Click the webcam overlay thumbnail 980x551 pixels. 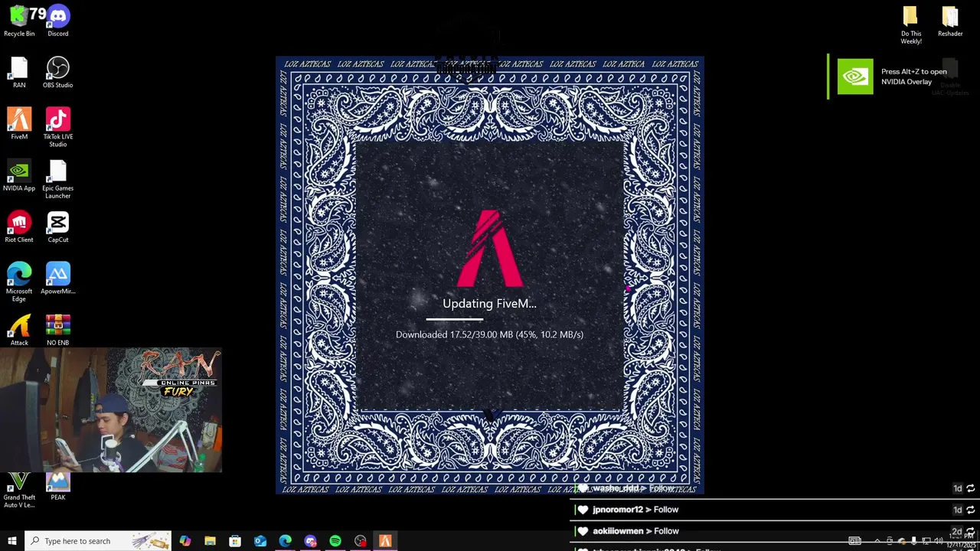click(111, 410)
